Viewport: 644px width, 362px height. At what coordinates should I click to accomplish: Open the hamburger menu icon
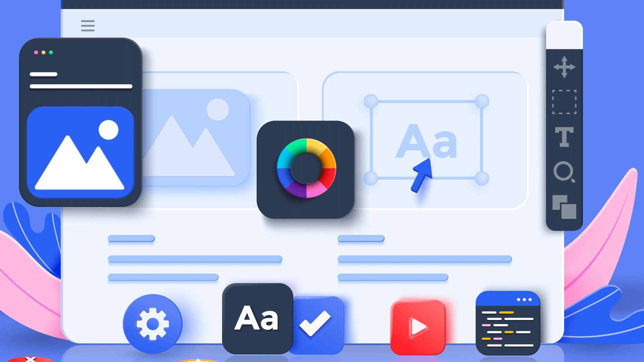pos(88,26)
